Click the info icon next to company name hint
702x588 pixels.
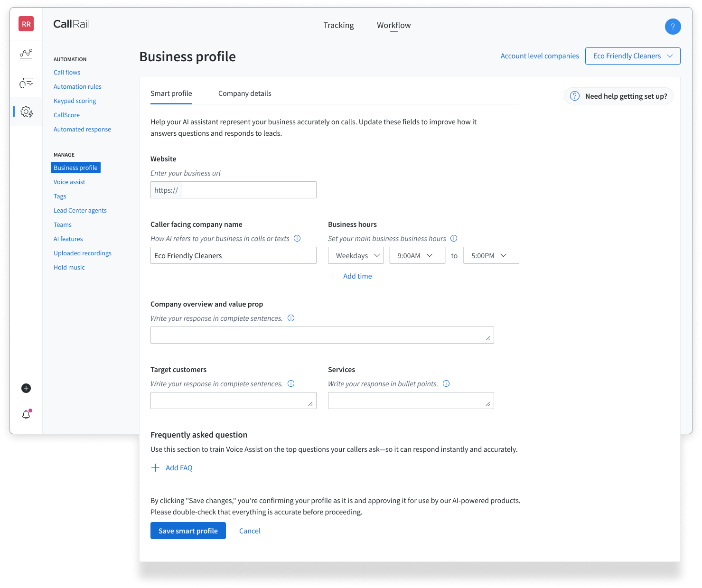pos(297,238)
